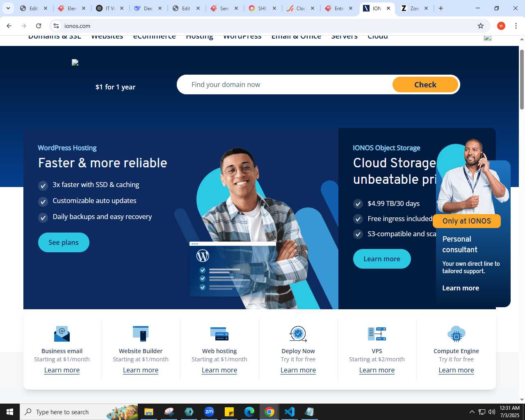This screenshot has height=420, width=525.
Task: Open Learn more under Website Builder
Action: 141,370
